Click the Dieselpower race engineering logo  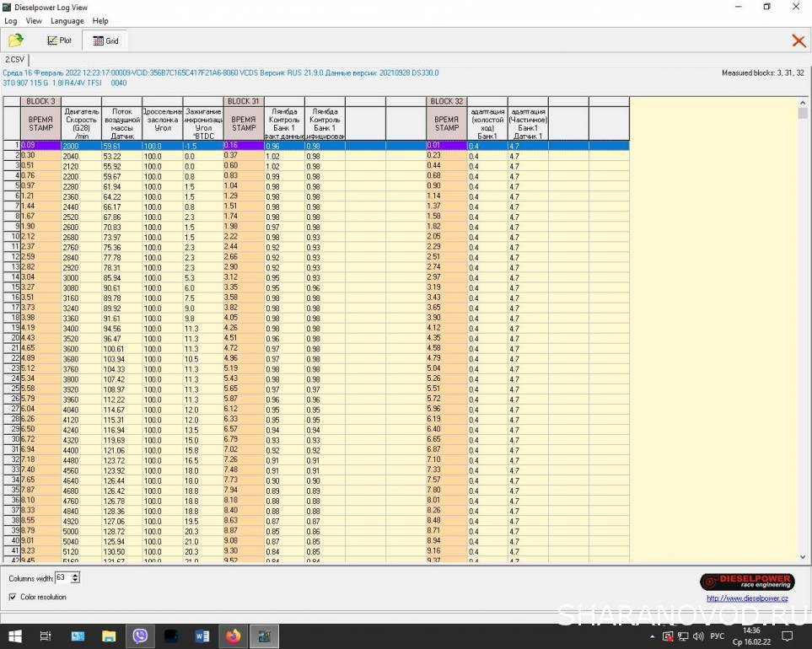746,582
